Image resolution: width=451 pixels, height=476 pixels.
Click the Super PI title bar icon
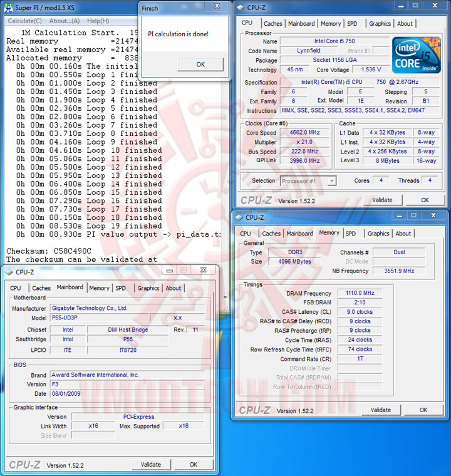8,8
